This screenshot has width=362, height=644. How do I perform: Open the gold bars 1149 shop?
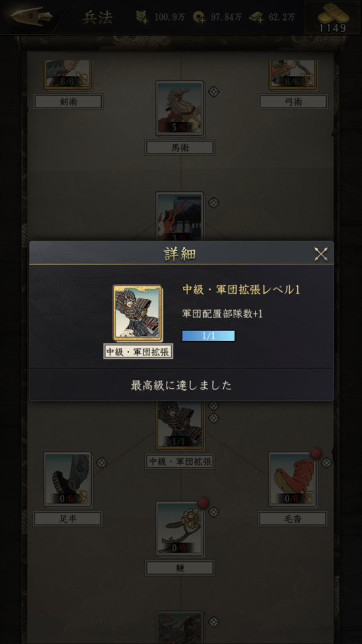pyautogui.click(x=333, y=17)
